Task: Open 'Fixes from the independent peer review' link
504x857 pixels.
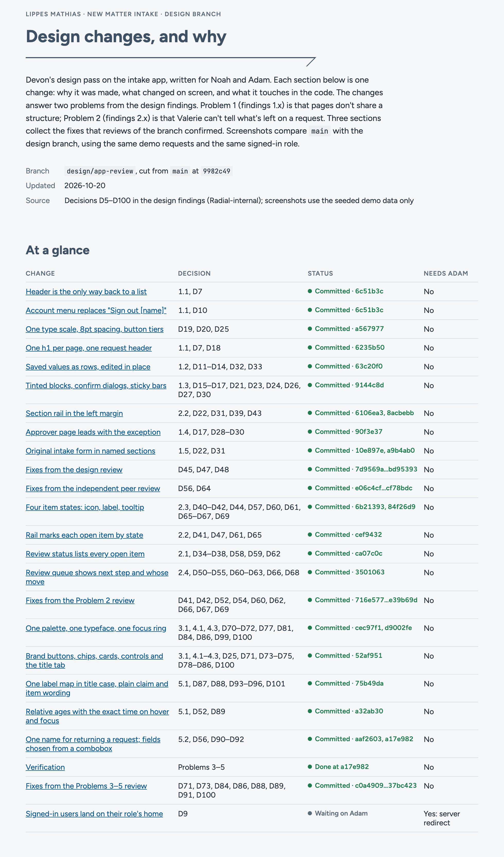Action: (93, 488)
